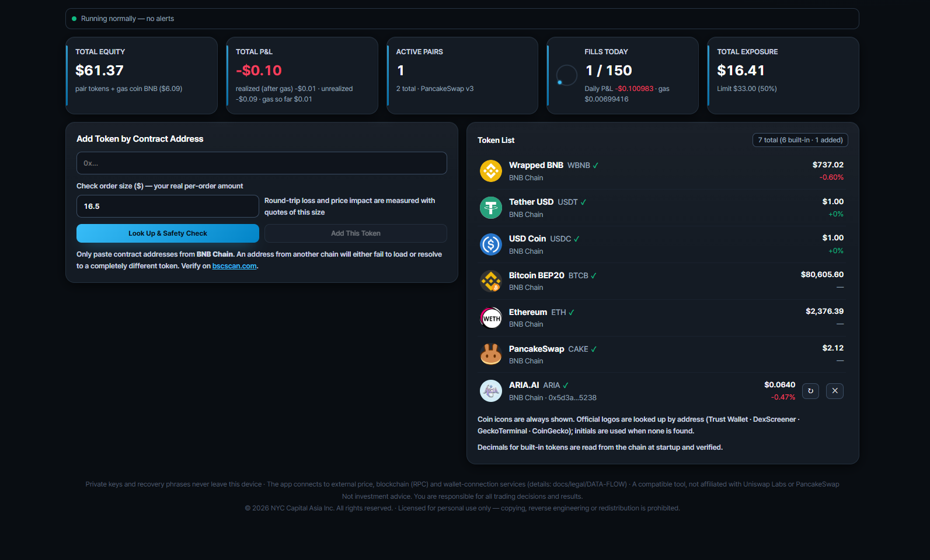The height and width of the screenshot is (560, 930).
Task: Click the PancakeSwap price $2.12
Action: 833,348
